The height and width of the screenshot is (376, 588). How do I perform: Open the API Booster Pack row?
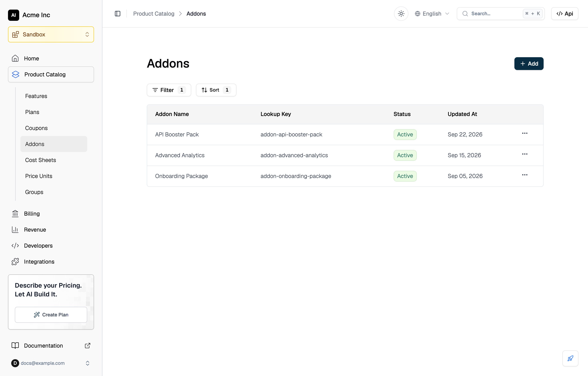pos(345,135)
